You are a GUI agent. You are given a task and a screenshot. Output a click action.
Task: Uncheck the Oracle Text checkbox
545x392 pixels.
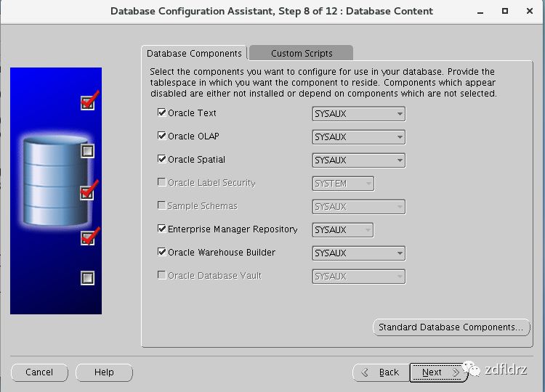click(x=161, y=113)
